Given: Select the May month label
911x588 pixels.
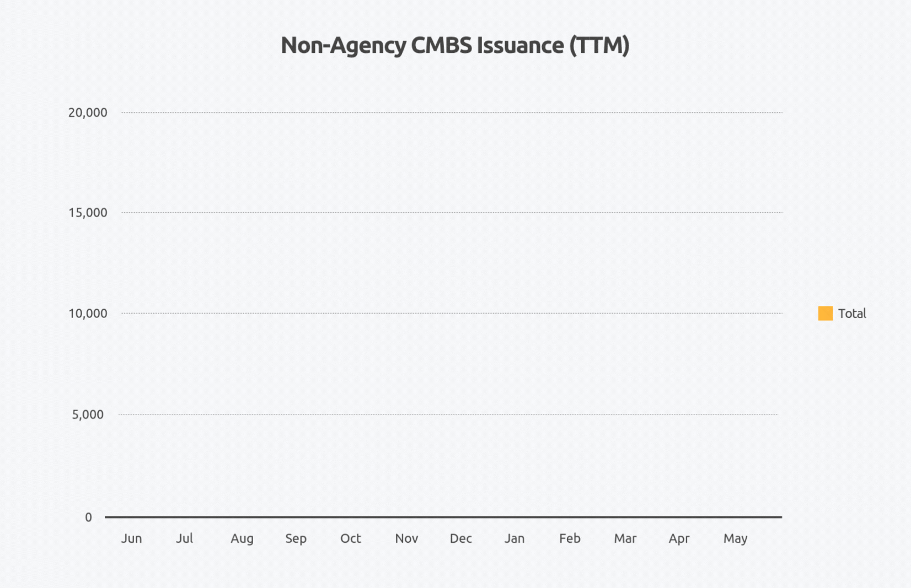Looking at the screenshot, I should (735, 538).
